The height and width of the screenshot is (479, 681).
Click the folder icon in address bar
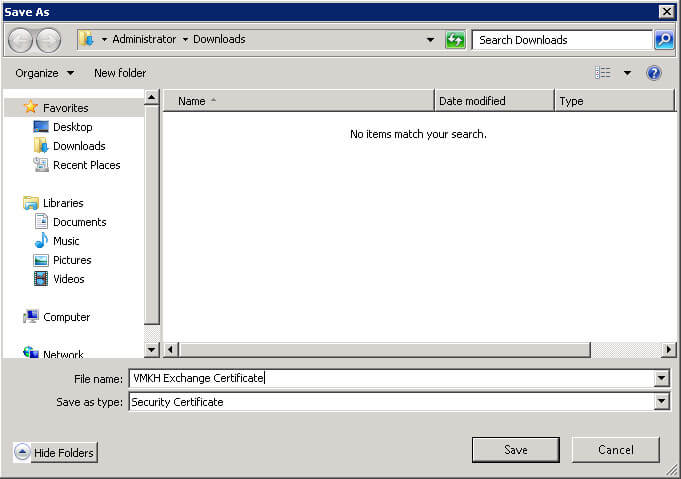tap(87, 40)
